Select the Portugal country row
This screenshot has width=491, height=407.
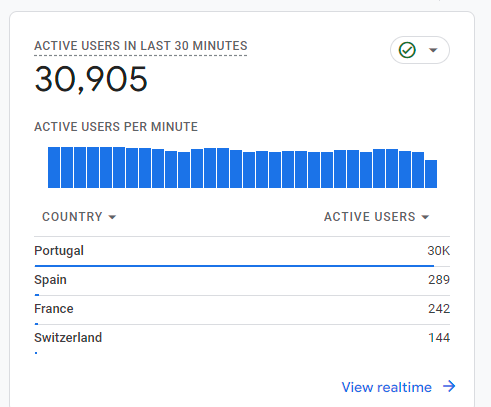coord(242,252)
